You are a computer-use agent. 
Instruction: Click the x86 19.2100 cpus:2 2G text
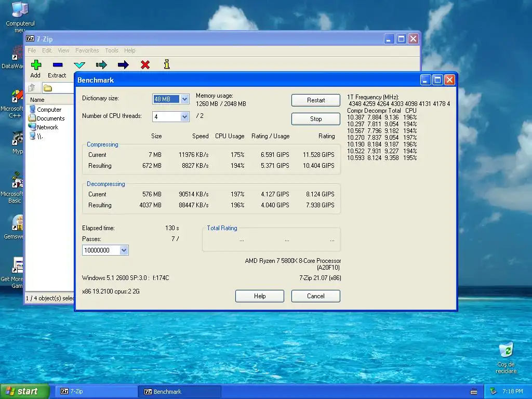[111, 291]
